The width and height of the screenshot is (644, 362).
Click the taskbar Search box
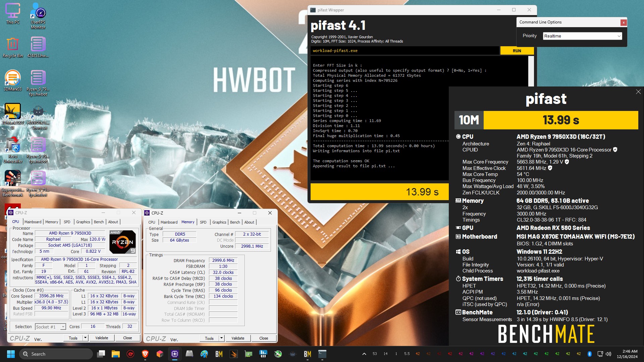point(56,354)
